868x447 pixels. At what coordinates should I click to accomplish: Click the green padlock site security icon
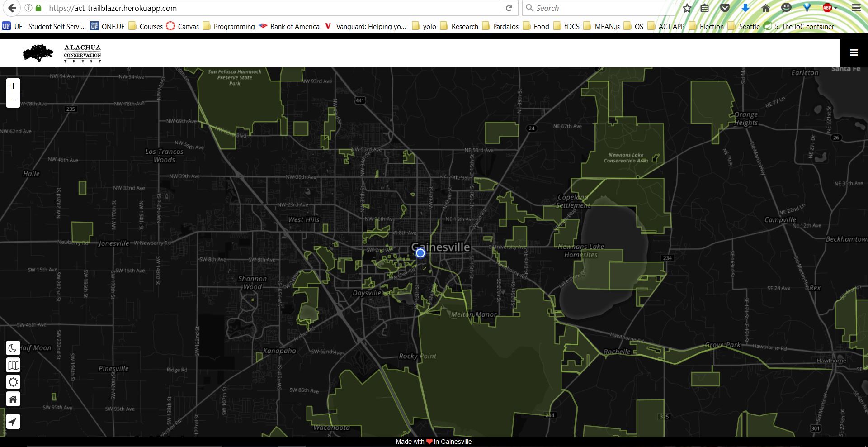39,8
